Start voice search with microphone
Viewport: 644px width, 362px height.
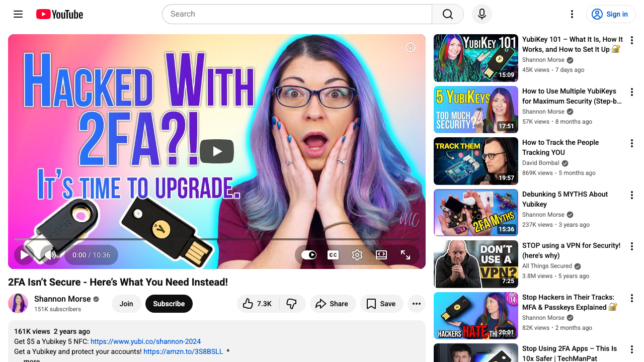(482, 14)
